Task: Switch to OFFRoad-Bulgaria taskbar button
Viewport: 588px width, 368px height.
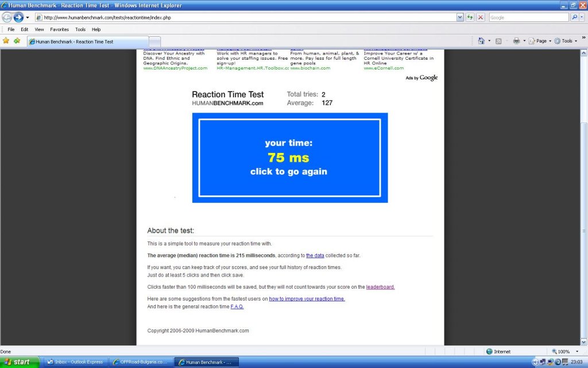Action: point(141,362)
